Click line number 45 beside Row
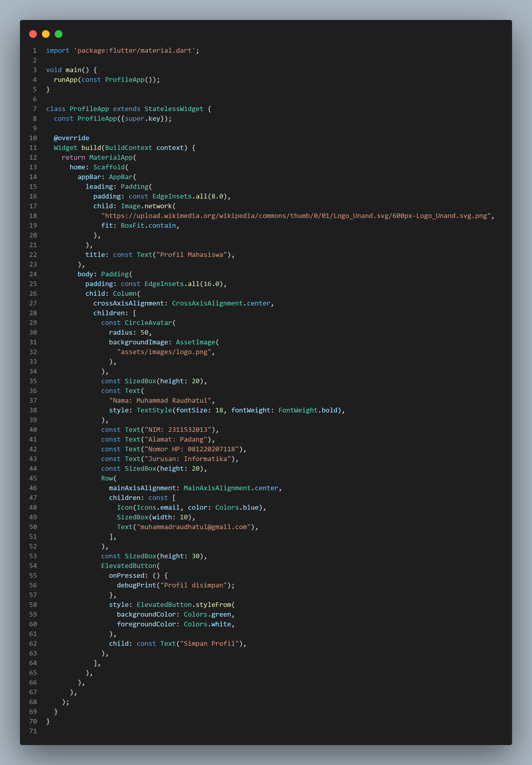The image size is (532, 765). 33,478
